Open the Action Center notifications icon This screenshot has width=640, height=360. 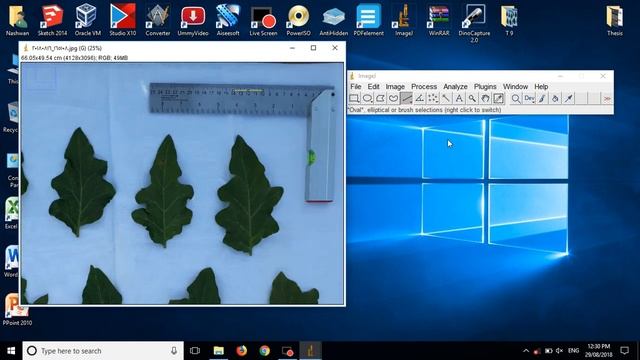pos(624,351)
